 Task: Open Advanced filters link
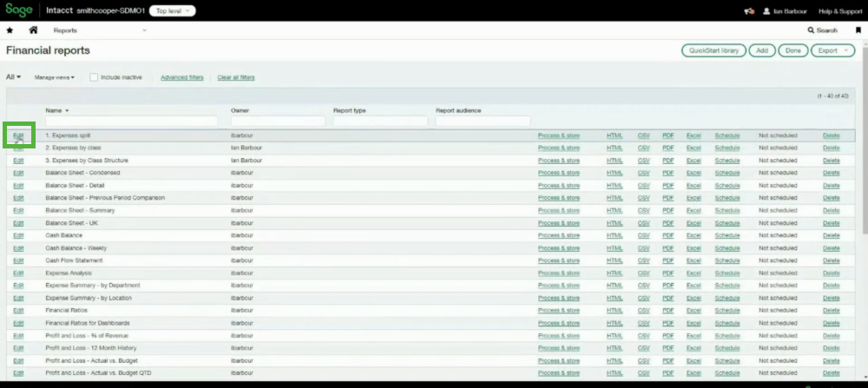(x=182, y=77)
